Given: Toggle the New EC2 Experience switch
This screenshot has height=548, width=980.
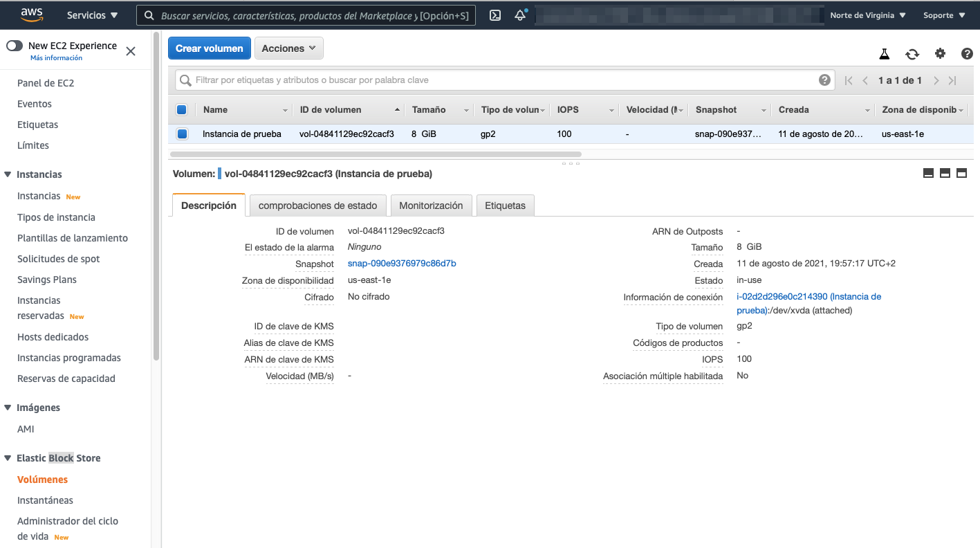Looking at the screenshot, I should pos(15,46).
